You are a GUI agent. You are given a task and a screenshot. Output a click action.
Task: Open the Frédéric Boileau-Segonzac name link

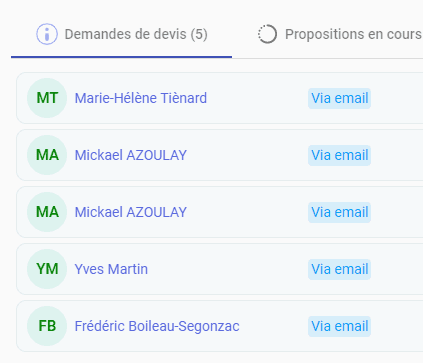pyautogui.click(x=157, y=326)
